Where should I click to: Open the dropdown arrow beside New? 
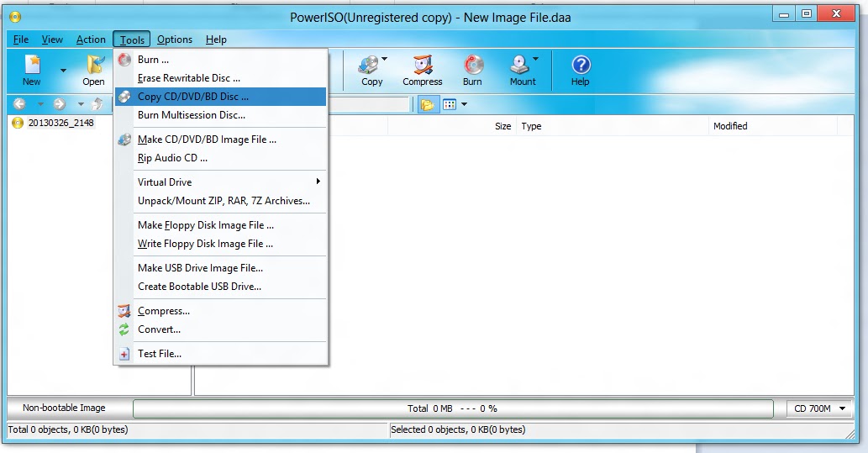coord(63,71)
